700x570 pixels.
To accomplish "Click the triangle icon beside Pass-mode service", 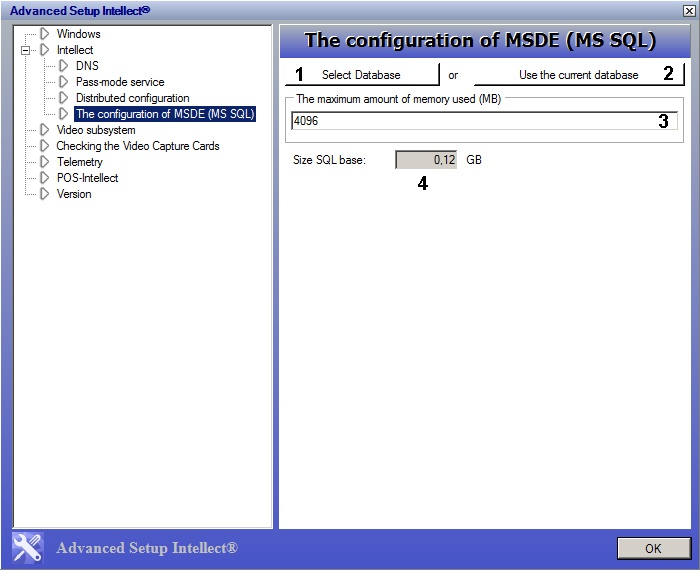I will point(63,82).
